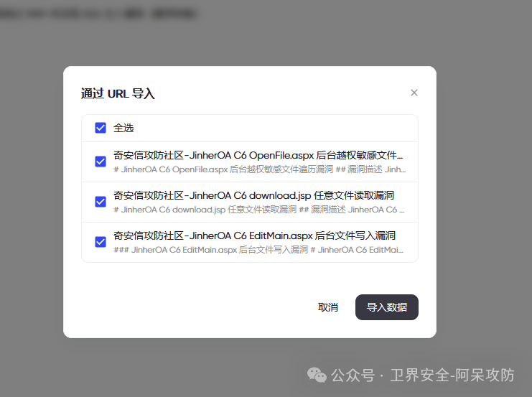Click title 奇安信攻防社区-JinherOA C6 EditMain.aspx 后台文件写入漏洞
The image size is (532, 397).
click(x=254, y=235)
